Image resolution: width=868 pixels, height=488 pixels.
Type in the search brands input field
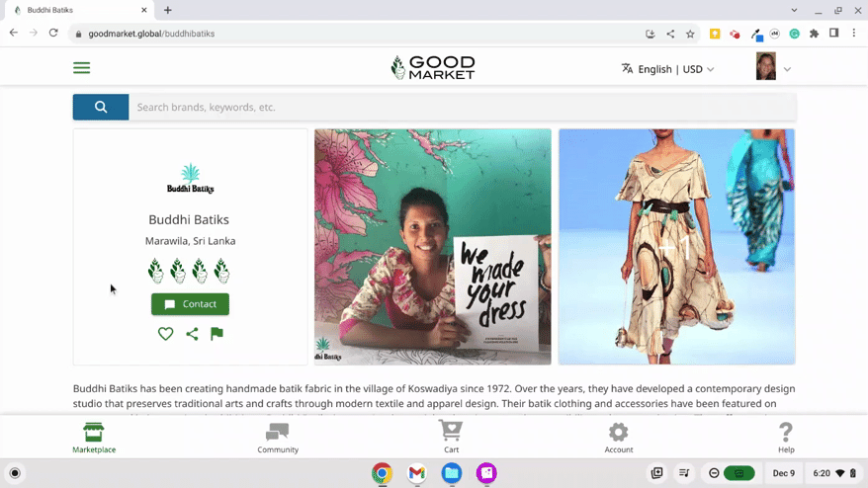click(462, 107)
